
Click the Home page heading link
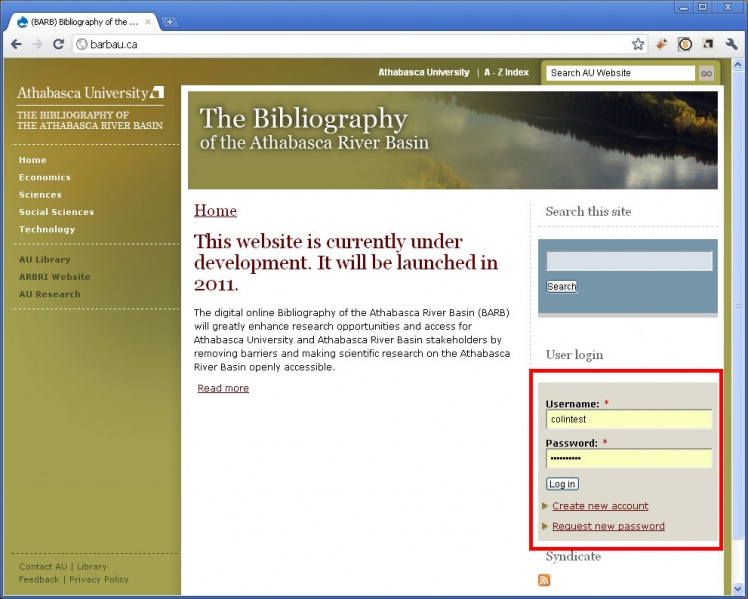click(x=215, y=210)
